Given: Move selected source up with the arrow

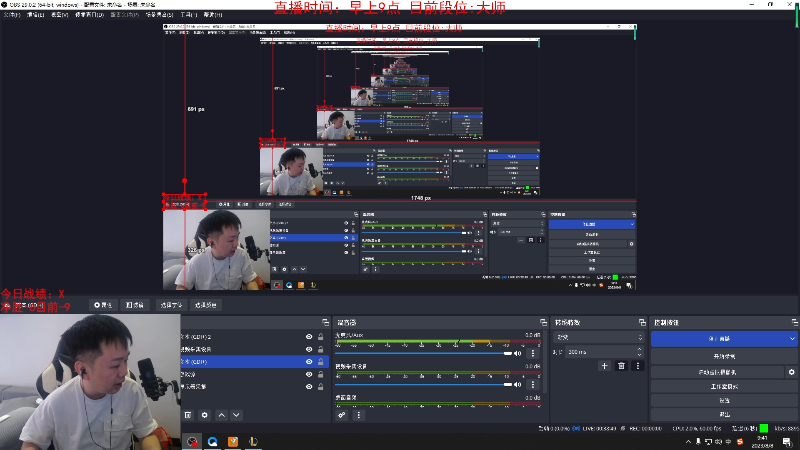Looking at the screenshot, I should tap(221, 415).
